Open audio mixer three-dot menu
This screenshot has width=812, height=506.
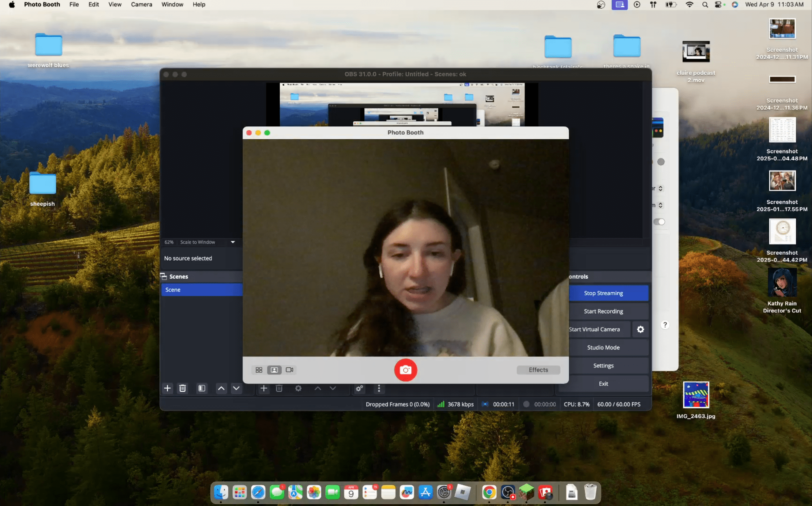click(379, 388)
